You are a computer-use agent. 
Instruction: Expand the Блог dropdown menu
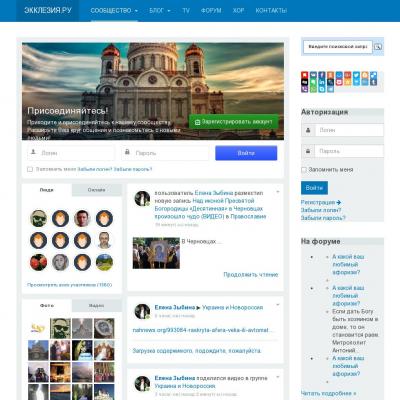click(x=160, y=11)
